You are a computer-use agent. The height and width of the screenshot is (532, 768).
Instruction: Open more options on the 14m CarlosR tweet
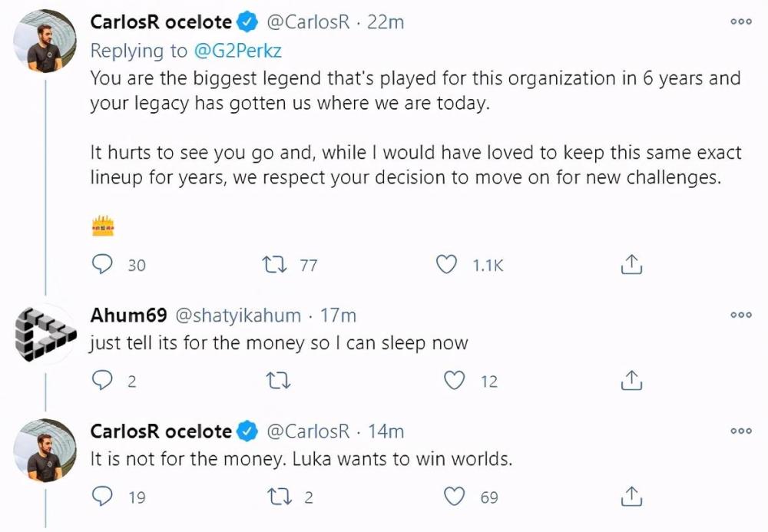pos(740,431)
